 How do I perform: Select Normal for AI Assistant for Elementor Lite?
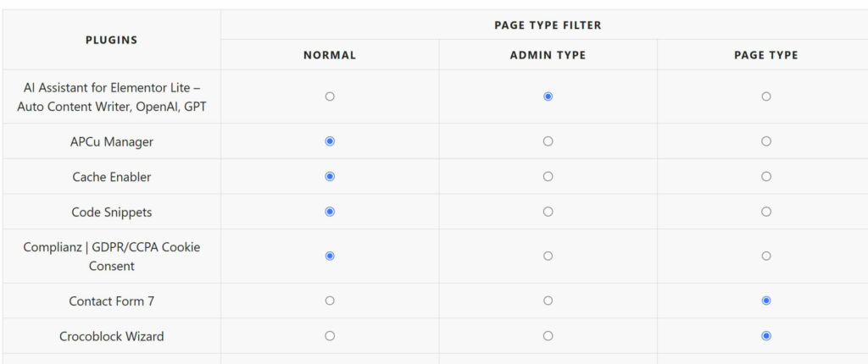pyautogui.click(x=330, y=97)
